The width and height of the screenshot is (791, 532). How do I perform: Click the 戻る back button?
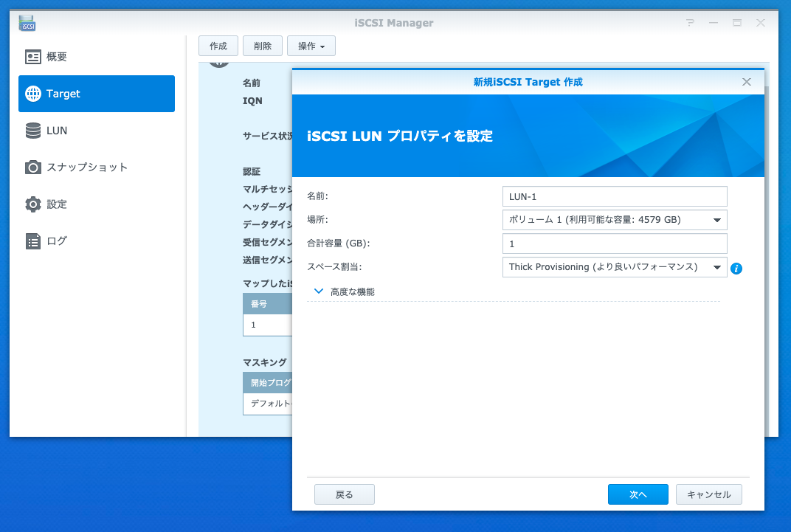[345, 494]
